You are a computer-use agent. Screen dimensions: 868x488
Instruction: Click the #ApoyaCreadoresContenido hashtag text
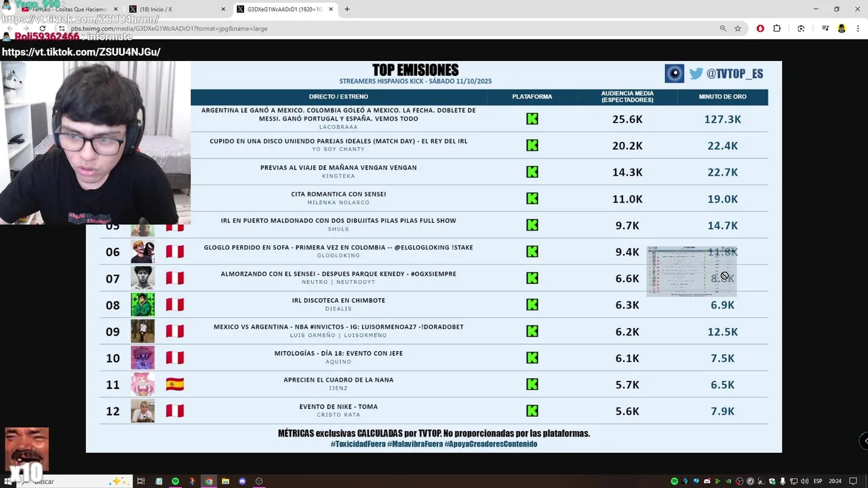click(x=491, y=444)
